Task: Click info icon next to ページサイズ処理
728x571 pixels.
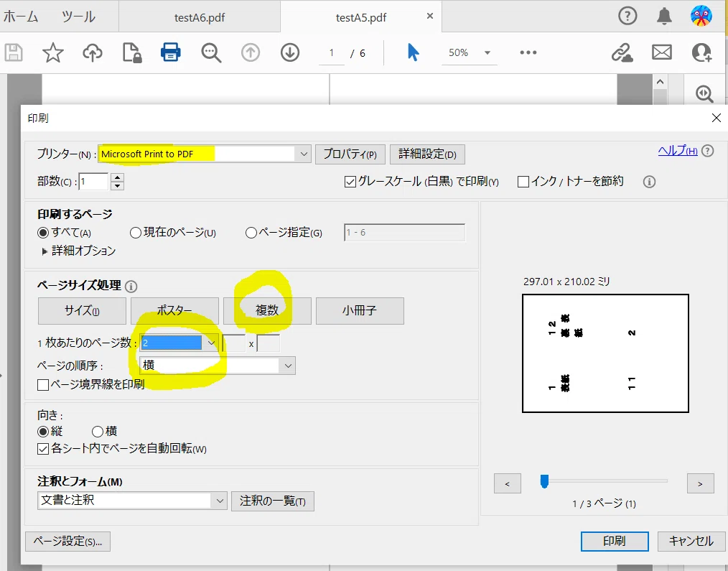Action: coord(131,286)
